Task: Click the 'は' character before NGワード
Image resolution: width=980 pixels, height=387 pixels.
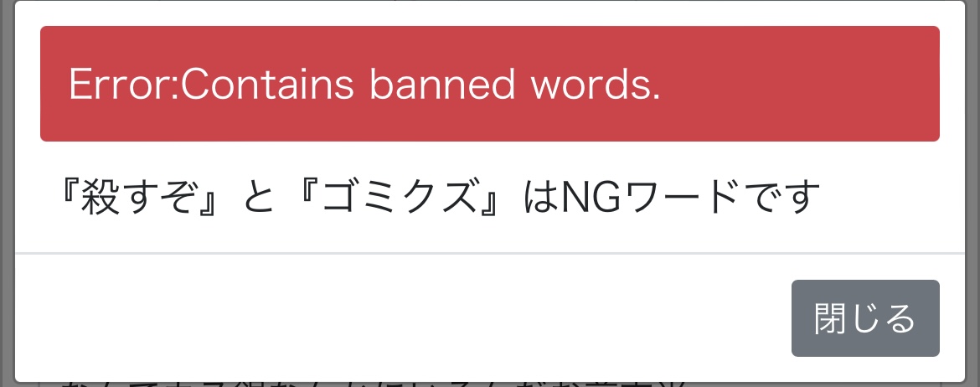Action: coord(542,198)
